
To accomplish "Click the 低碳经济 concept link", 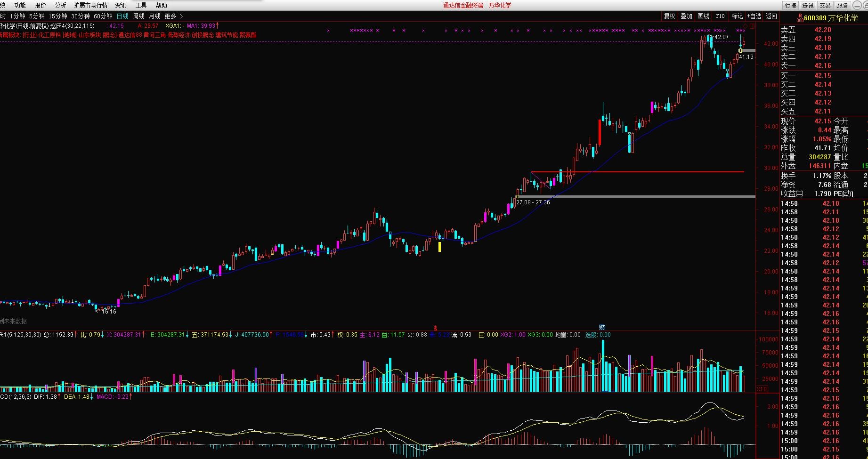I will click(x=179, y=35).
